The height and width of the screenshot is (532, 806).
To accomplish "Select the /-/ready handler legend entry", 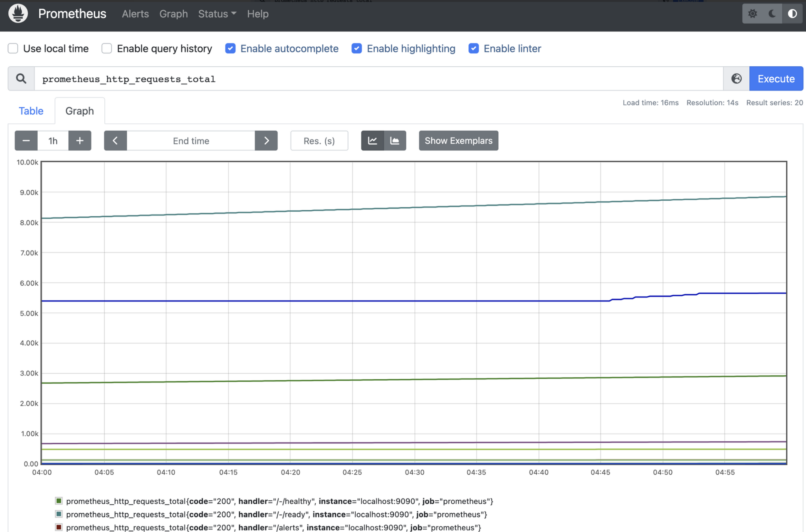I will pos(277,514).
